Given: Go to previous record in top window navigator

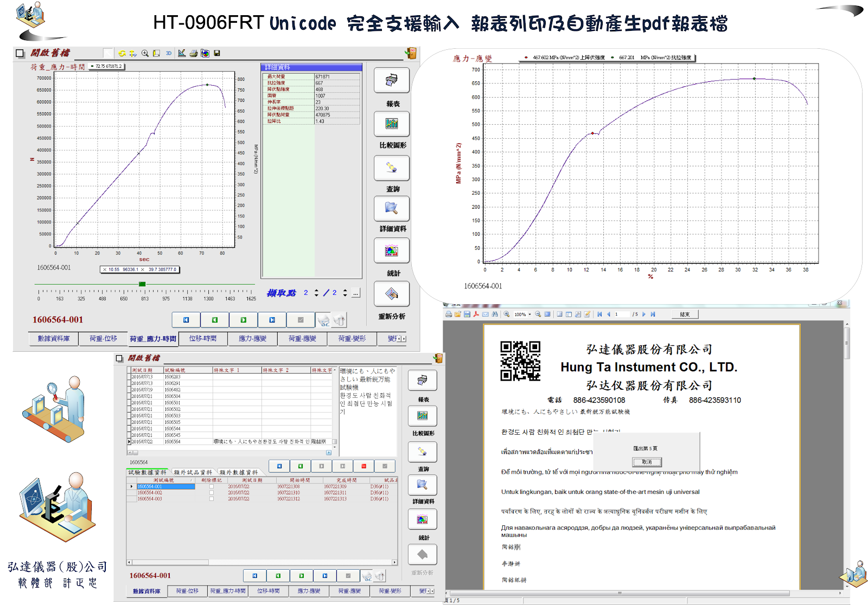Looking at the screenshot, I should pyautogui.click(x=215, y=320).
